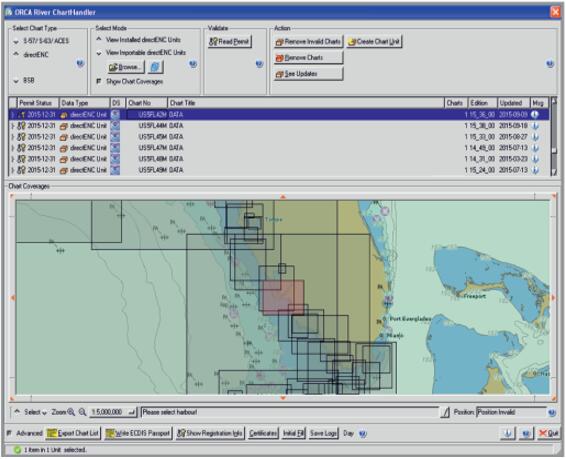Select the S-57/S-63/ACES chart type
Viewport: 566px width, 459px height.
41,41
